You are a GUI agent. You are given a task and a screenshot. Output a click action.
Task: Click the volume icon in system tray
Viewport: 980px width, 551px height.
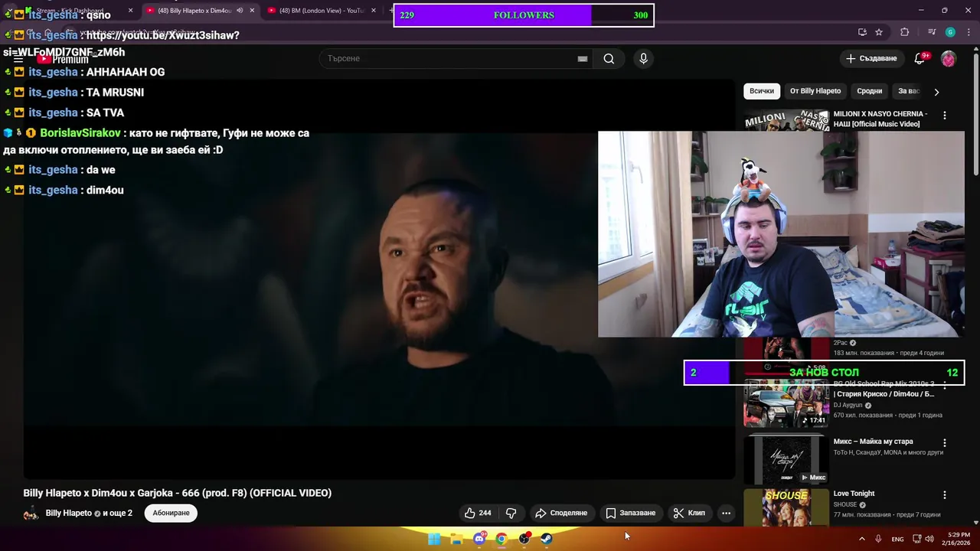click(929, 539)
